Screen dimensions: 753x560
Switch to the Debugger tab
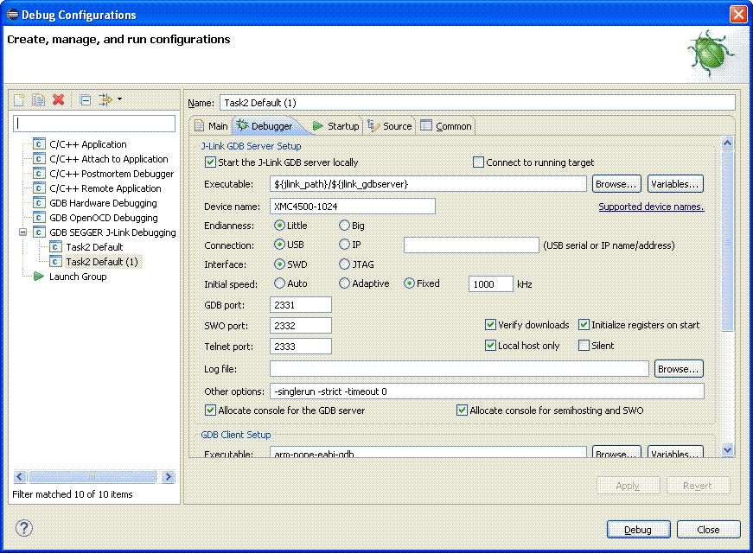(x=265, y=126)
